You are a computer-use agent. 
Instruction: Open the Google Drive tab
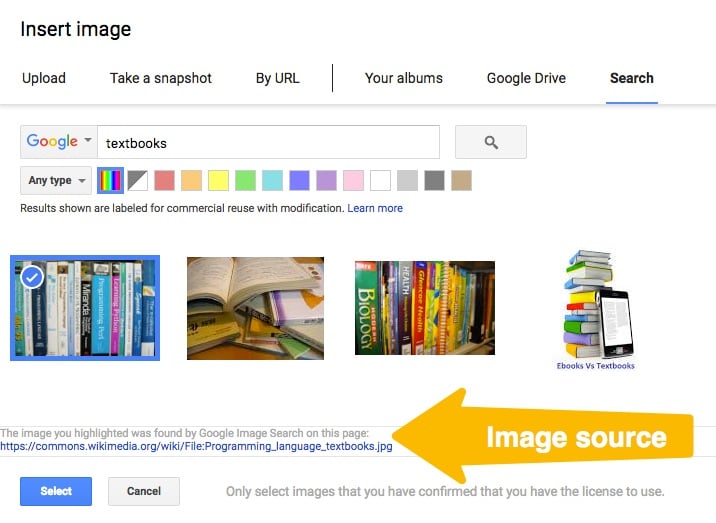(526, 78)
